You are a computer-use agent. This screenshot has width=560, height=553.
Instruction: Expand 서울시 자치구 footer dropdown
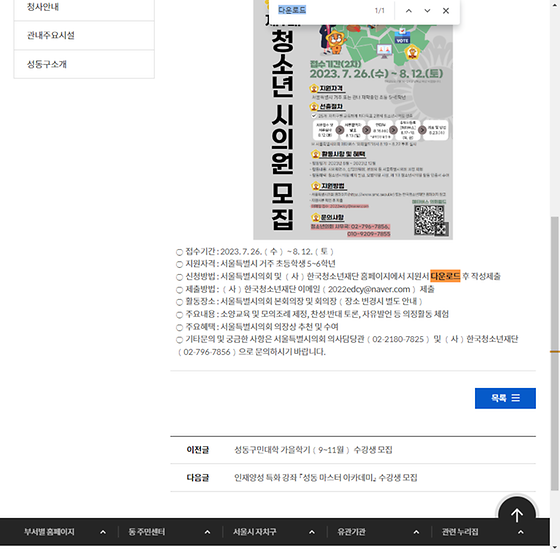(x=274, y=532)
